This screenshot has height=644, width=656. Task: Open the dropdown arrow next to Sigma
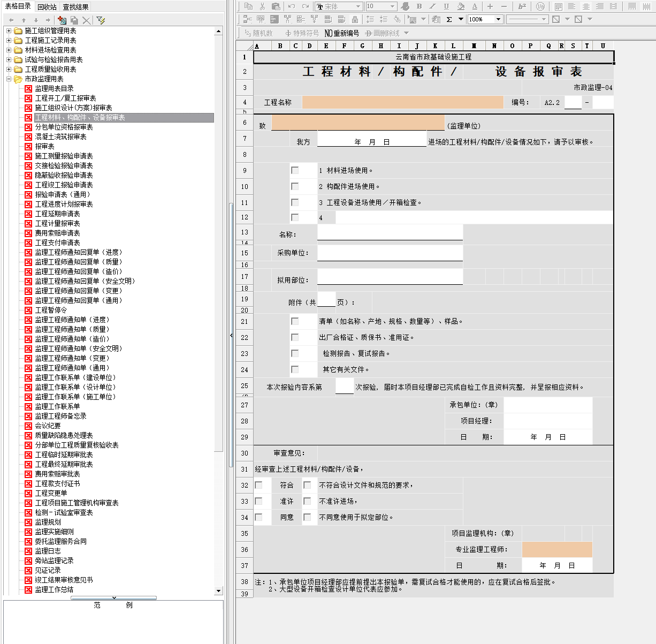point(461,19)
